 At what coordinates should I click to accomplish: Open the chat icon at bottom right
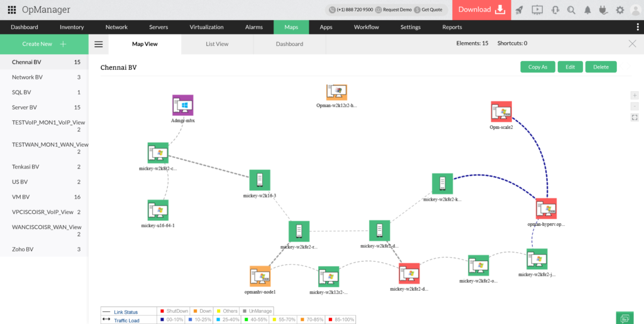[x=624, y=318]
